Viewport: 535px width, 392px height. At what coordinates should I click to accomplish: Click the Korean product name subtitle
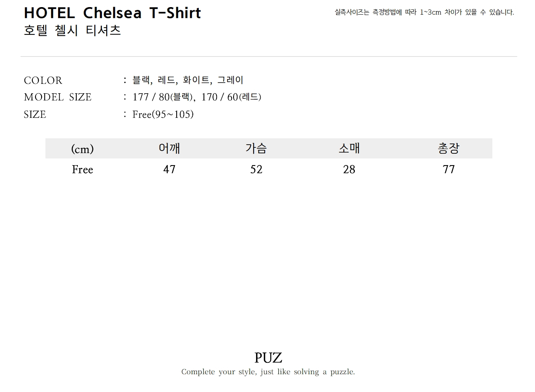72,30
